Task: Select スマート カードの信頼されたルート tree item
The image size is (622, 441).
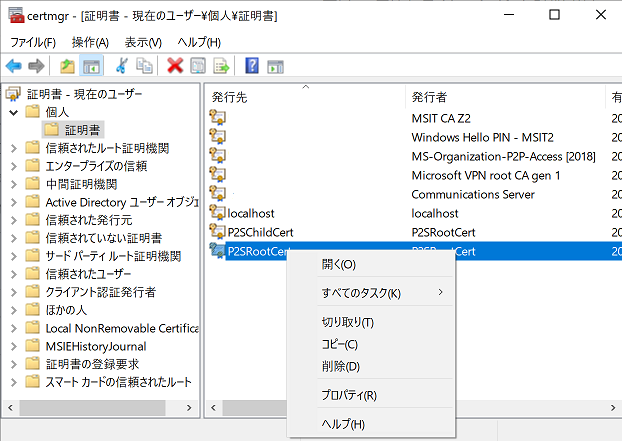Action: (118, 382)
